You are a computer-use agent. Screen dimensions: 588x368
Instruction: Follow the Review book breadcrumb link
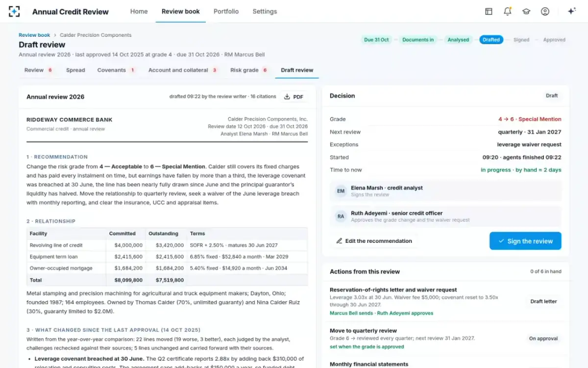[34, 35]
